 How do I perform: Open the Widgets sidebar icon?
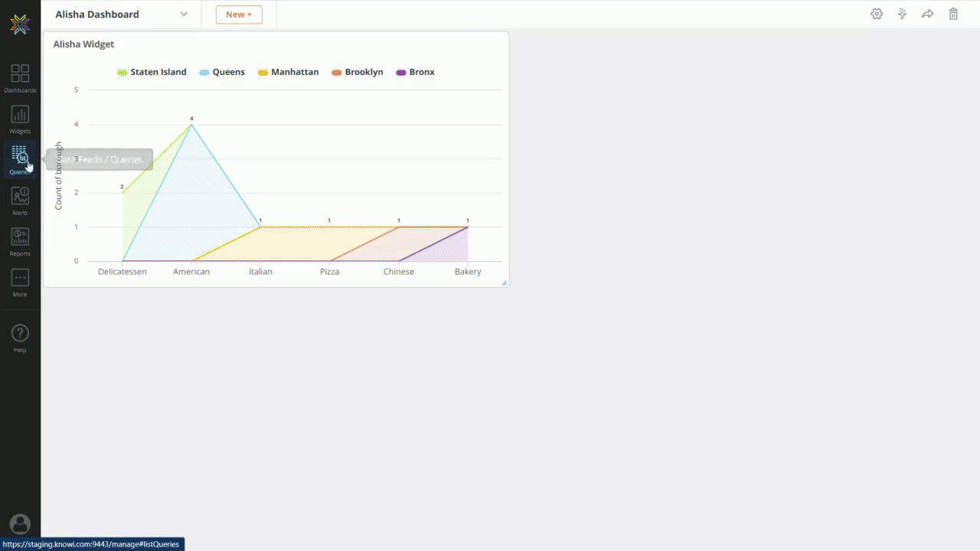20,116
